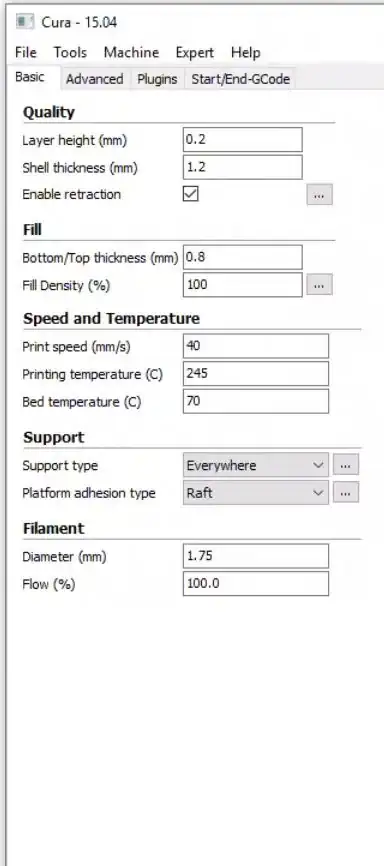The image size is (384, 866).
Task: Open Platform adhesion extra settings button
Action: pyautogui.click(x=345, y=493)
